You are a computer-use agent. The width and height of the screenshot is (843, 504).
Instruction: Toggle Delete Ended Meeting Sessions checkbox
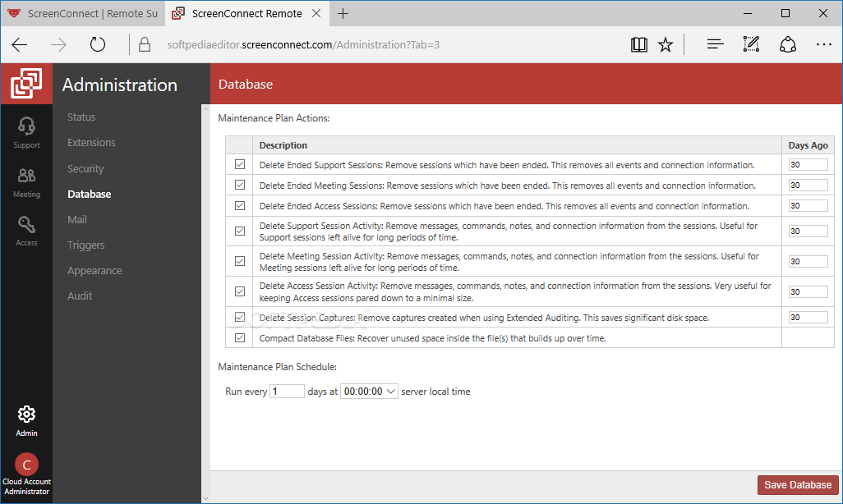240,185
